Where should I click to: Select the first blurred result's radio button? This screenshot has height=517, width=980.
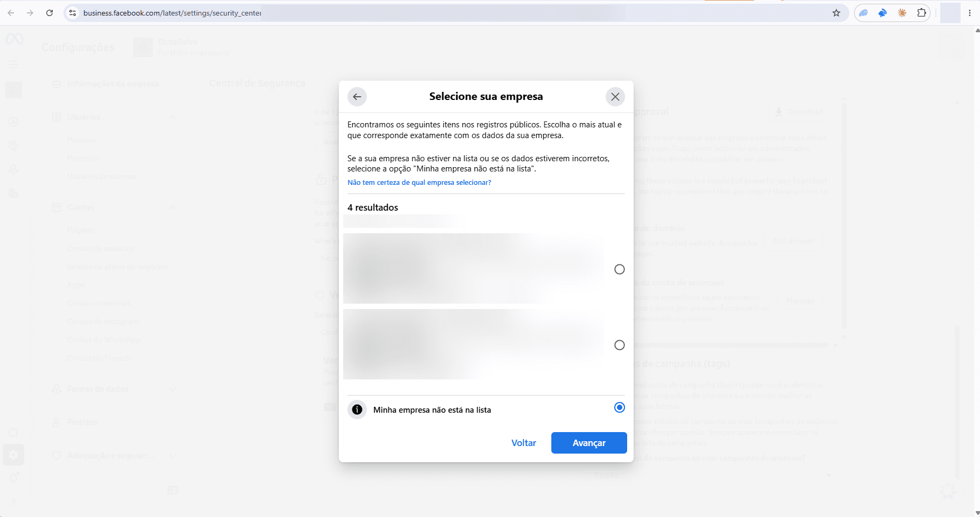pyautogui.click(x=620, y=269)
